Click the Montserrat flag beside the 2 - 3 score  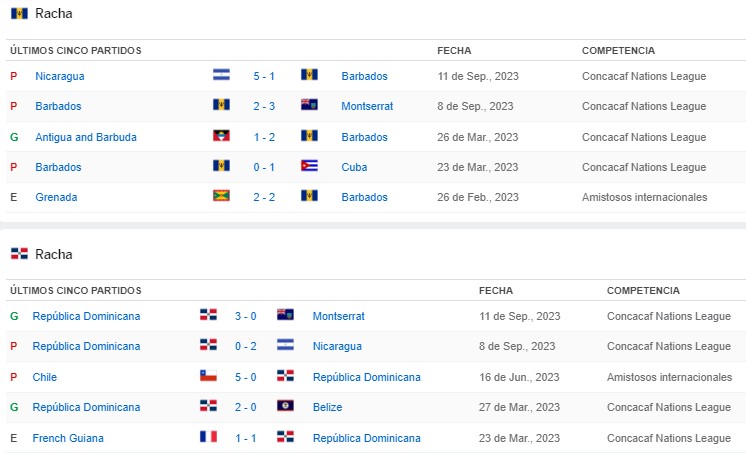(309, 106)
